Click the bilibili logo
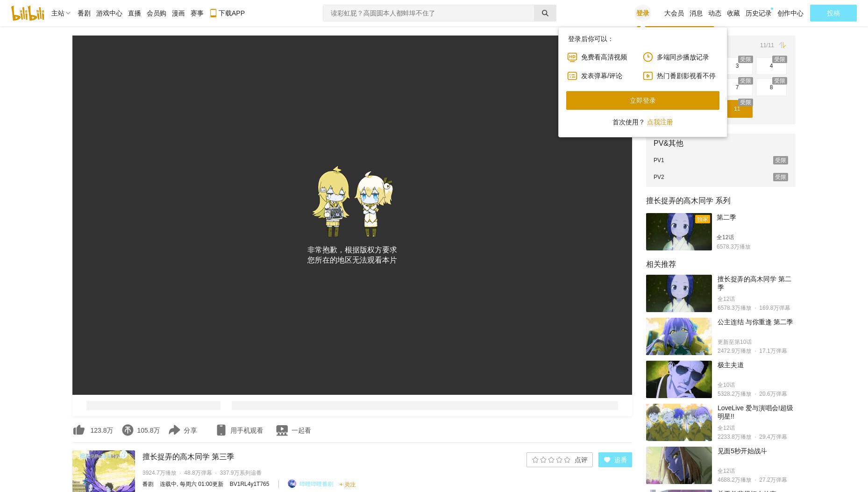This screenshot has height=492, width=868. click(x=28, y=13)
